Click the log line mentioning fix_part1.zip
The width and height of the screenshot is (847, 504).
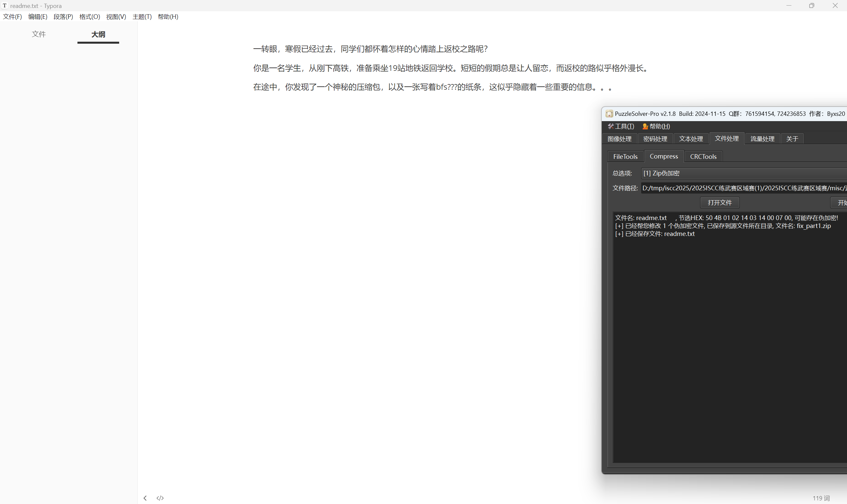pos(723,225)
